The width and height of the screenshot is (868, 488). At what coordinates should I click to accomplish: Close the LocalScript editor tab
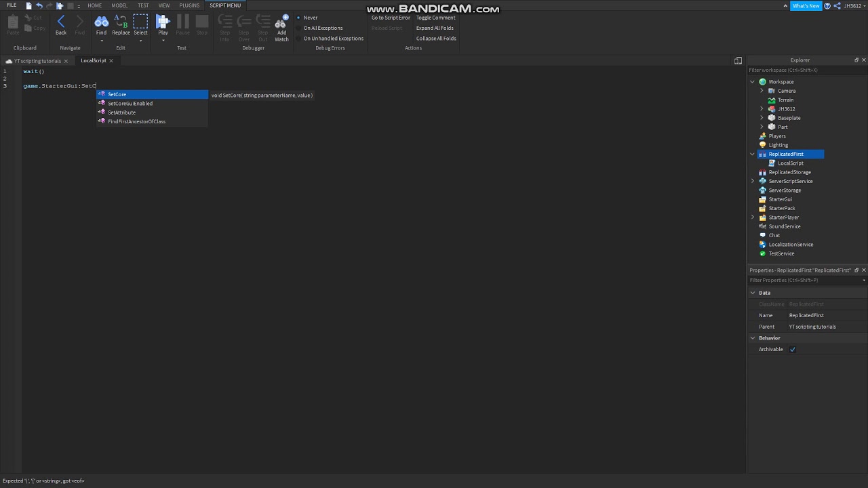(111, 61)
